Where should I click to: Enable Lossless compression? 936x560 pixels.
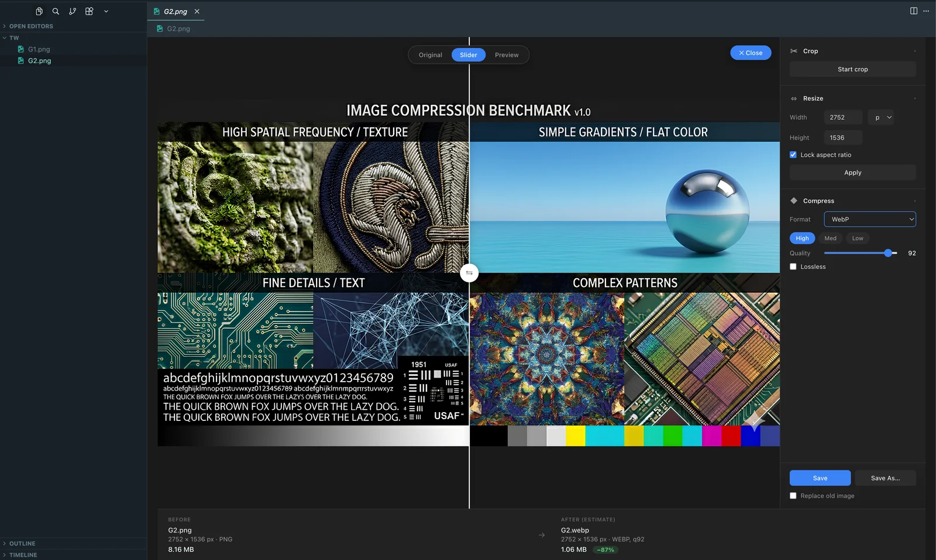(793, 266)
